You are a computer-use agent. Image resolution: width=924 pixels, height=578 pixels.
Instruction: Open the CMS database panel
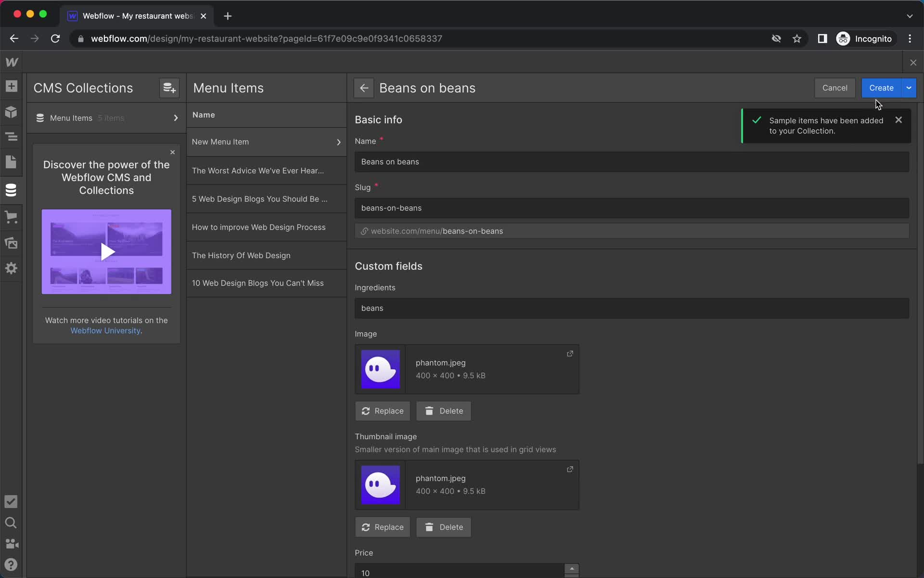tap(11, 190)
